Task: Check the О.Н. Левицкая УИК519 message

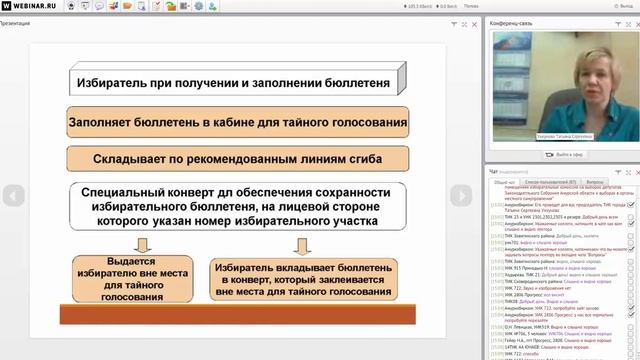Action: pos(631,327)
